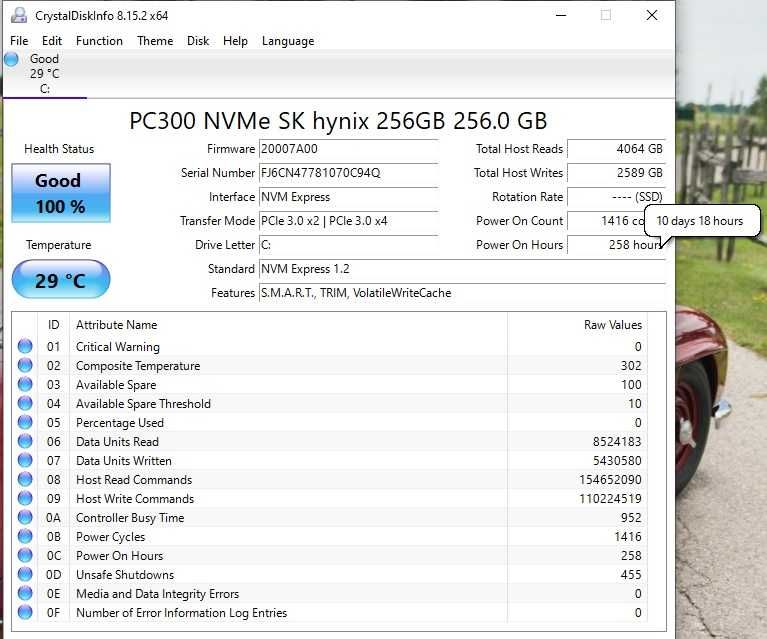Open the Function menu
Viewport: 767px width, 639px height.
[99, 41]
